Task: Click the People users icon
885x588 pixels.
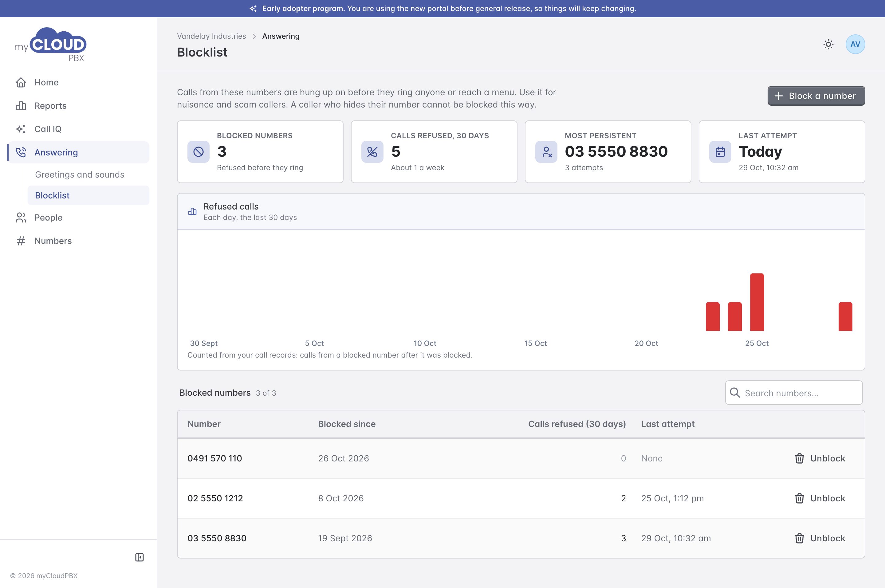Action: point(21,218)
